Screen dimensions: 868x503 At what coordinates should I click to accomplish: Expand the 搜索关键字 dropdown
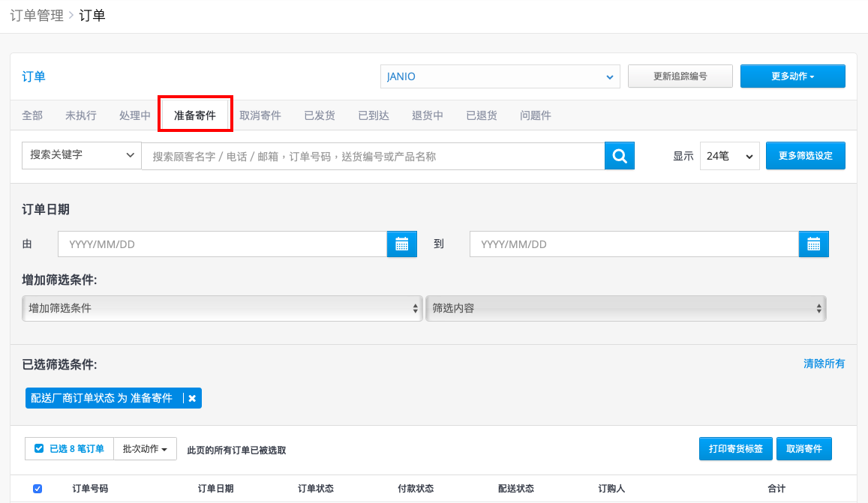(x=81, y=155)
